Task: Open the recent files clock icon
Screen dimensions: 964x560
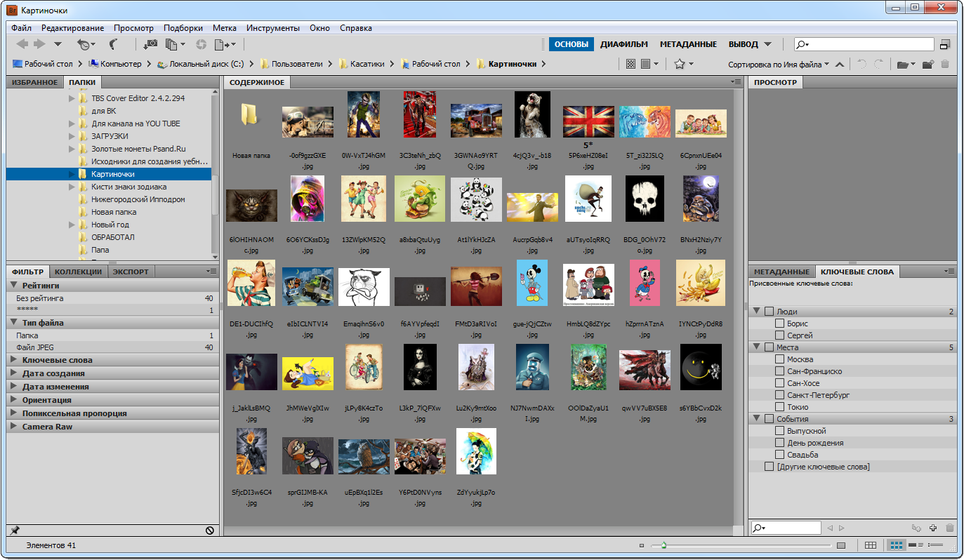Action: (84, 44)
